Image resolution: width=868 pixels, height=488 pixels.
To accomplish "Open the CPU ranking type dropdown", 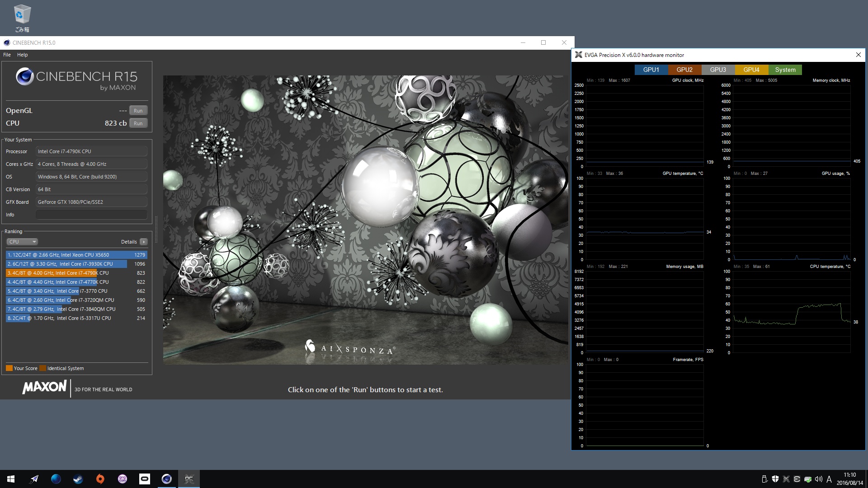I will click(x=22, y=242).
